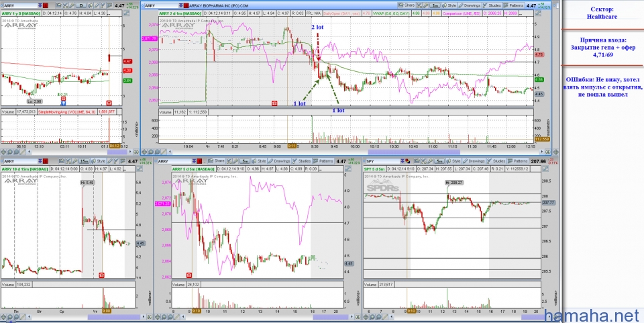644x323 pixels.
Task: Open the scissors icon on the ARRY 2 d 1m chart toolbar
Action: (419, 5)
